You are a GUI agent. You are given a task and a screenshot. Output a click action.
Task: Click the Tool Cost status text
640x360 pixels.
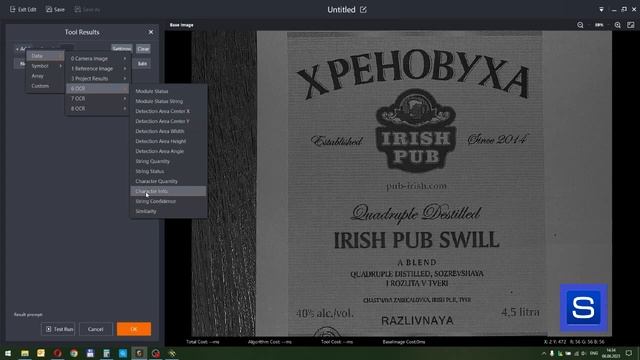pos(337,342)
